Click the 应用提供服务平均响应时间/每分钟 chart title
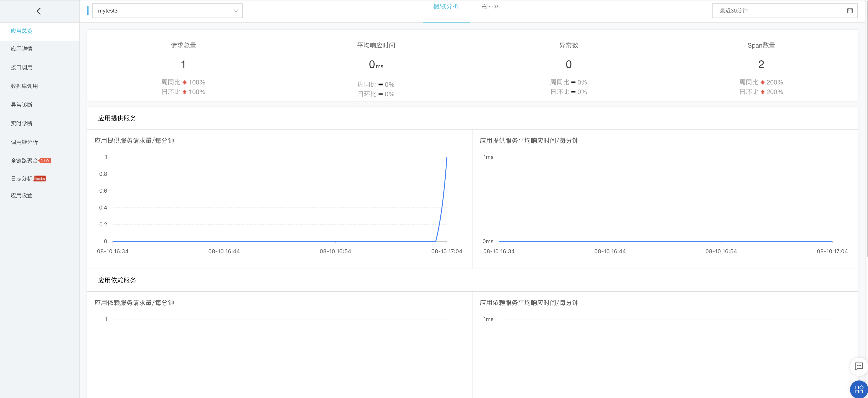The image size is (868, 398). coord(529,140)
